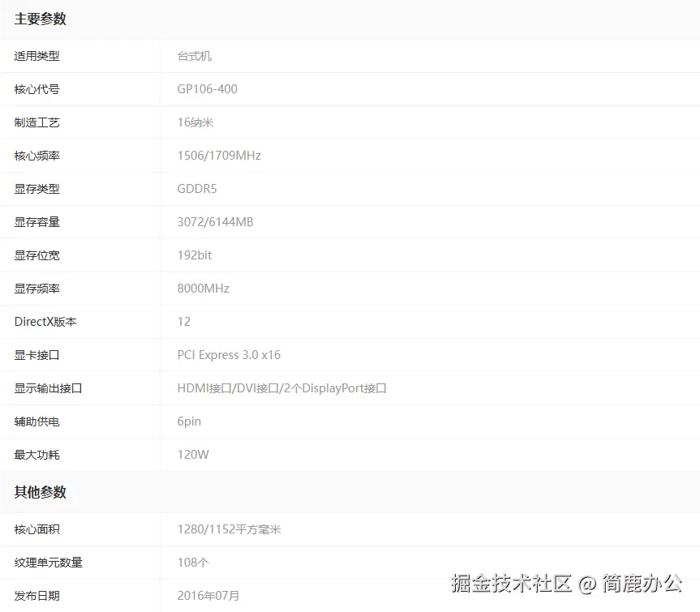Click the 其他参数 section header
700x612 pixels.
point(40,492)
